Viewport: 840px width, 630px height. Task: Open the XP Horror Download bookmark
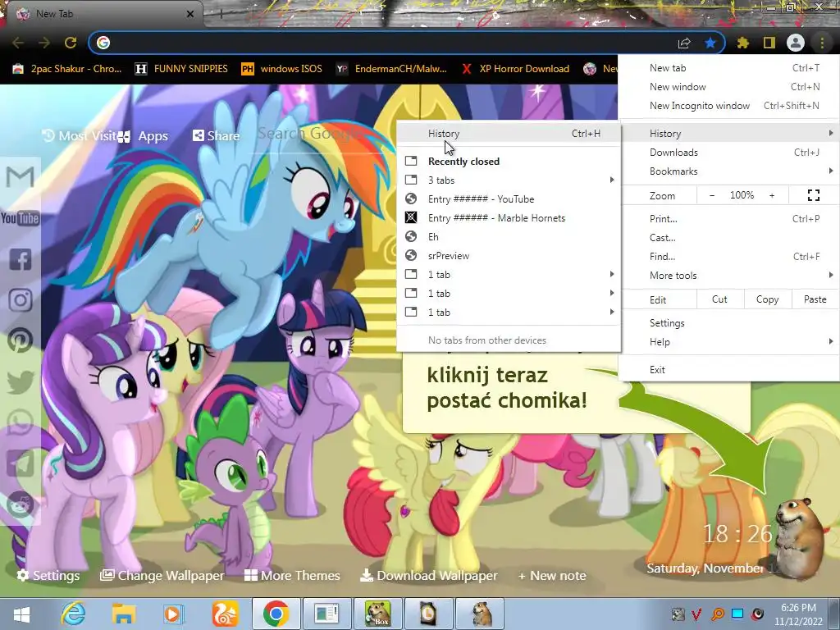(x=515, y=69)
